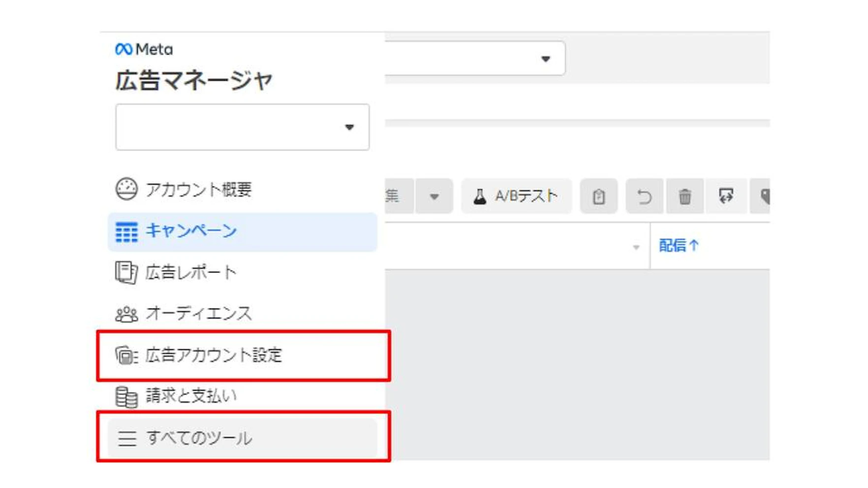Open the name column dropdown arrow
The image size is (868, 488).
point(636,247)
